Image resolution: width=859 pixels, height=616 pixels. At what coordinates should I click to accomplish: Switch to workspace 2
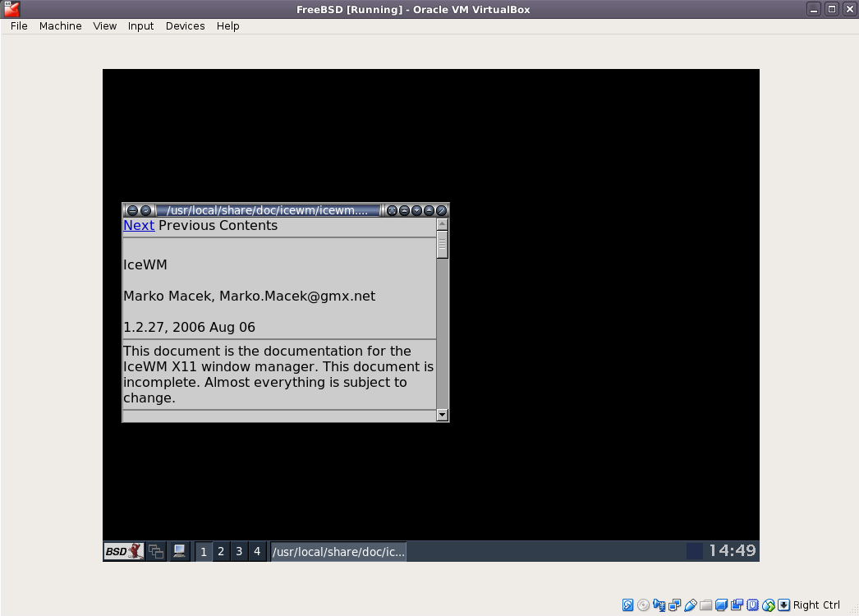pyautogui.click(x=221, y=551)
